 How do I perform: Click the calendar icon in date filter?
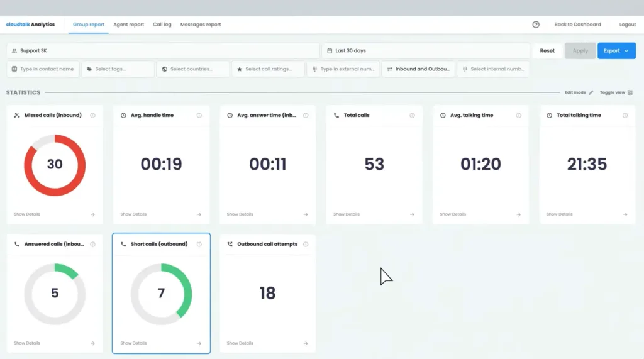coord(330,51)
